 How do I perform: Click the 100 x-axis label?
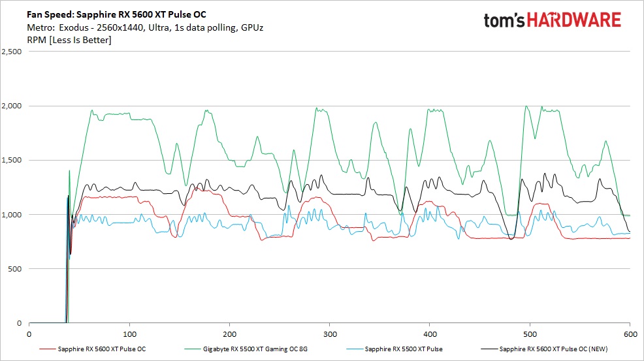pyautogui.click(x=130, y=334)
